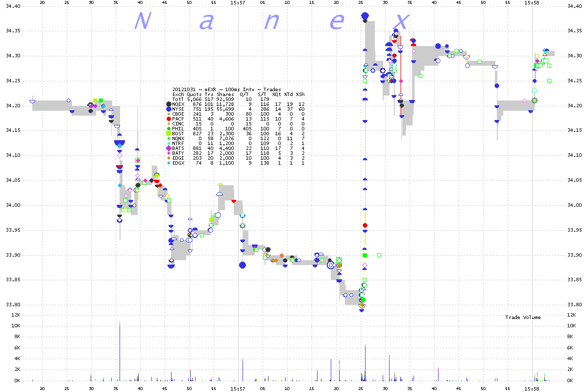Screen dimensions: 588x392
Task: Select the small olive CBOE legend dot
Action: (x=169, y=114)
